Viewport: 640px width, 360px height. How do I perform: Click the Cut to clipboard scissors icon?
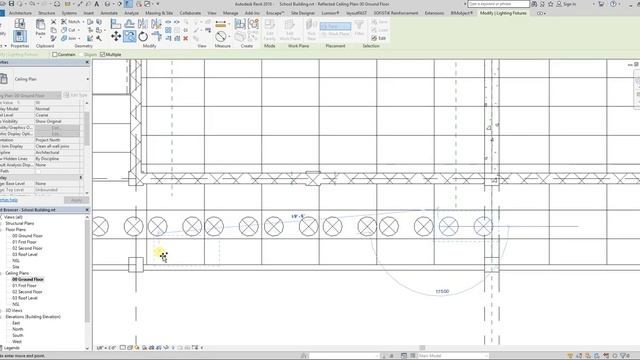pyautogui.click(x=53, y=22)
